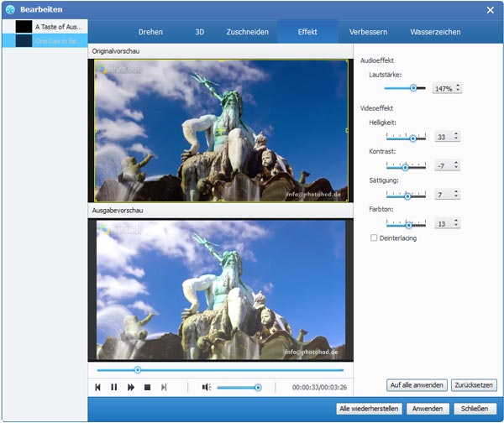This screenshot has width=504, height=423.
Task: Click the Kontrast slider handle
Action: click(x=405, y=167)
